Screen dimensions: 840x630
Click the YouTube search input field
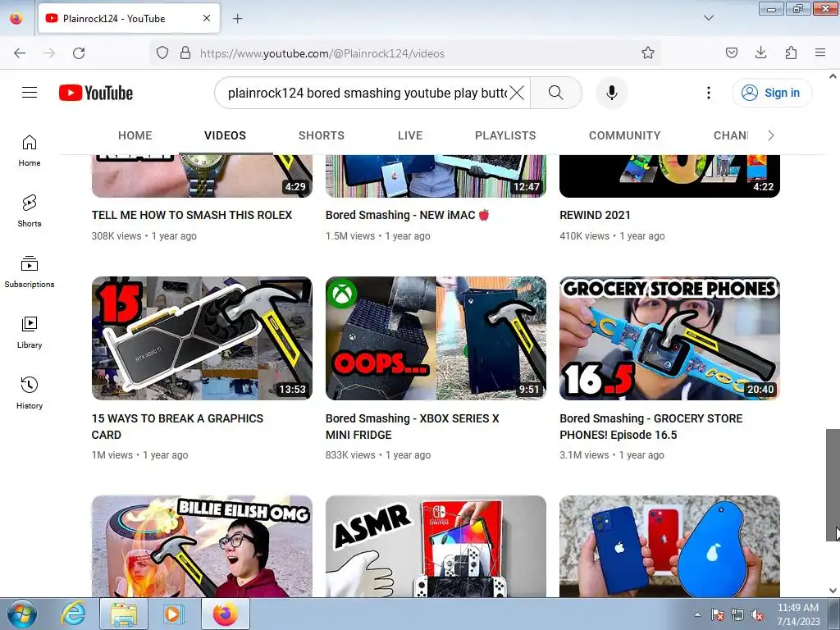pos(367,93)
